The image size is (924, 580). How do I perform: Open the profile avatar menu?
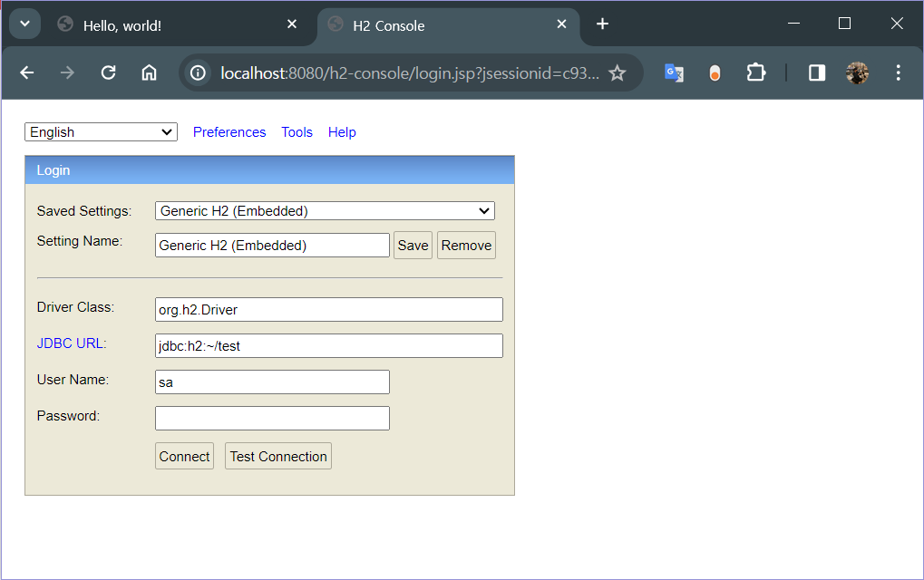(x=858, y=73)
